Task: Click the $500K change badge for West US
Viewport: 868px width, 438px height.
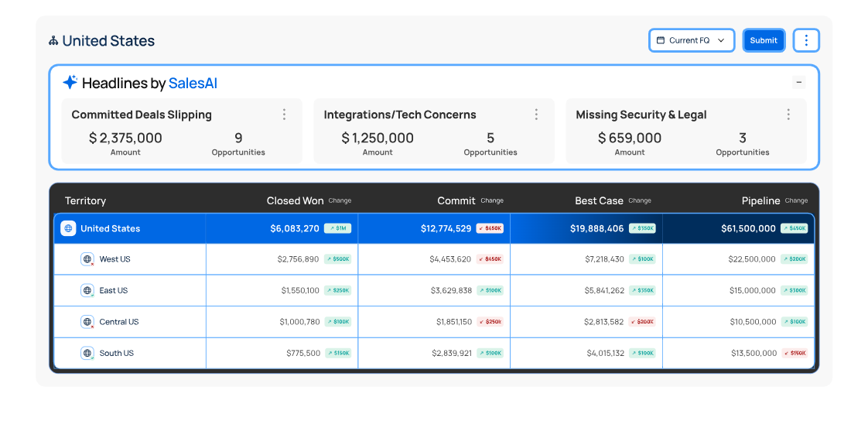Action: click(x=337, y=259)
